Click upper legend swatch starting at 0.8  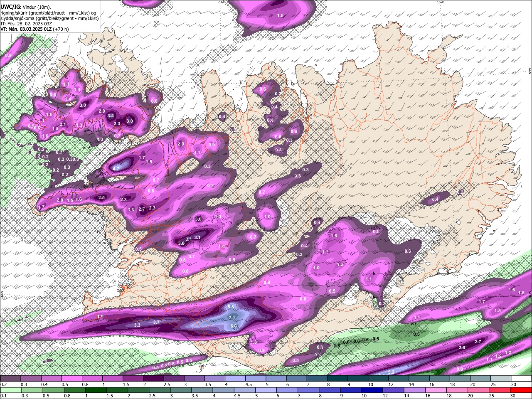(x=92, y=379)
